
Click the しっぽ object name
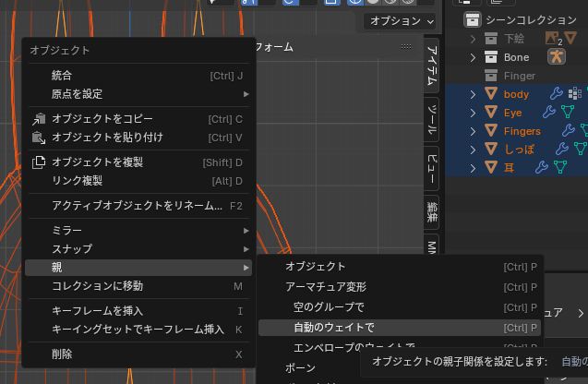[520, 150]
